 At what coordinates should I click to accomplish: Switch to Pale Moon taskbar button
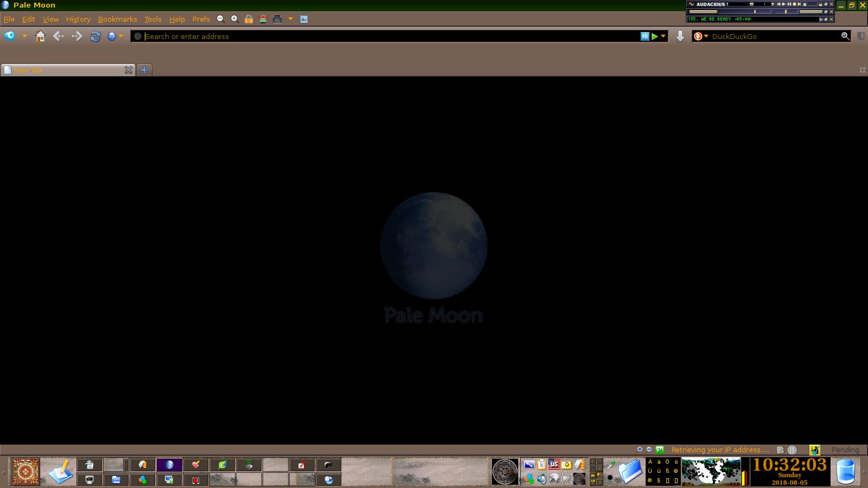[x=169, y=465]
